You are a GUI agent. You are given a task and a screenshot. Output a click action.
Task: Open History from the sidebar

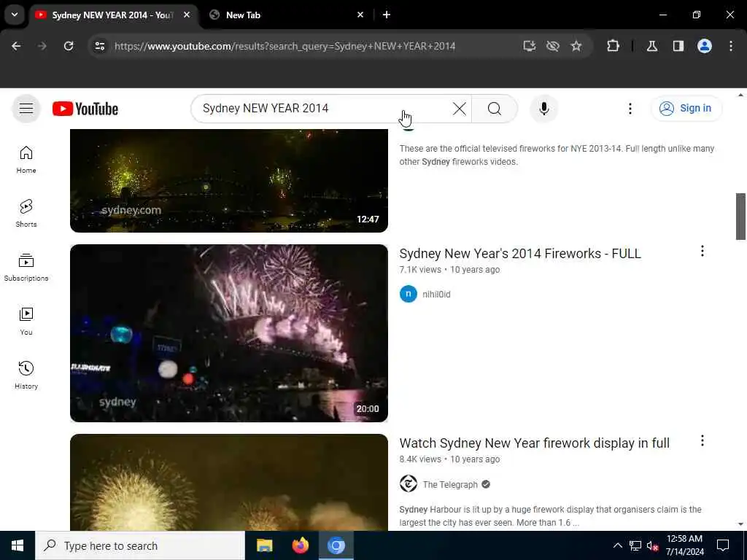pos(26,376)
